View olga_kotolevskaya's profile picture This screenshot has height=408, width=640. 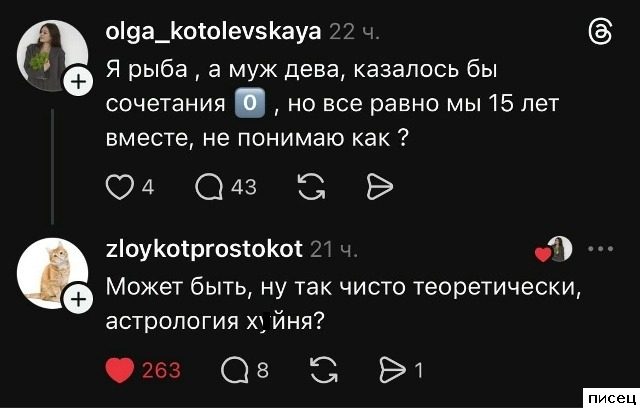click(47, 60)
